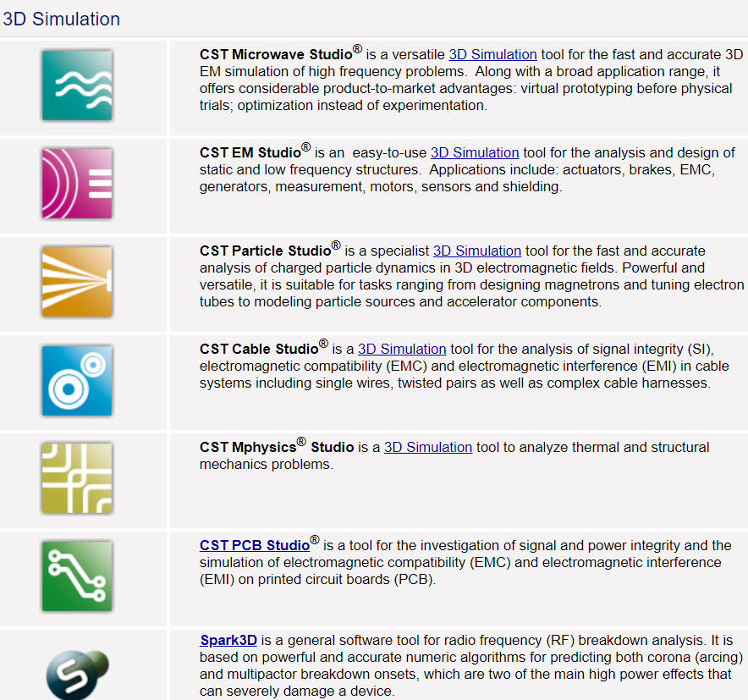This screenshot has width=748, height=700.
Task: Click the teal CST Microwave Studio wave icon
Action: (x=77, y=85)
